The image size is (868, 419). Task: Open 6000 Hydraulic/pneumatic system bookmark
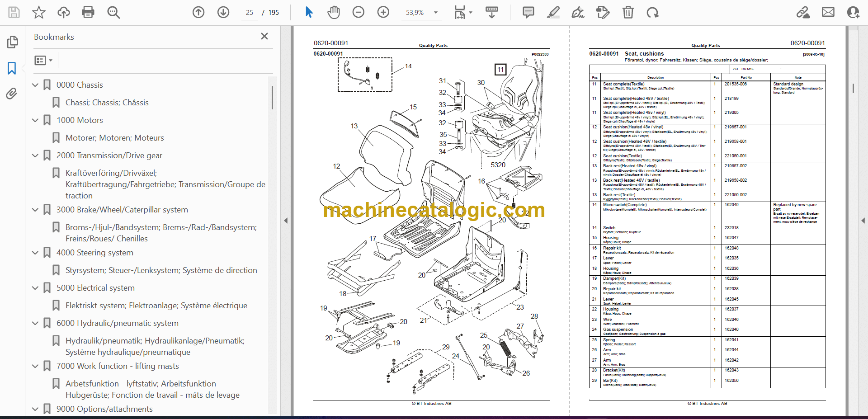pos(118,323)
